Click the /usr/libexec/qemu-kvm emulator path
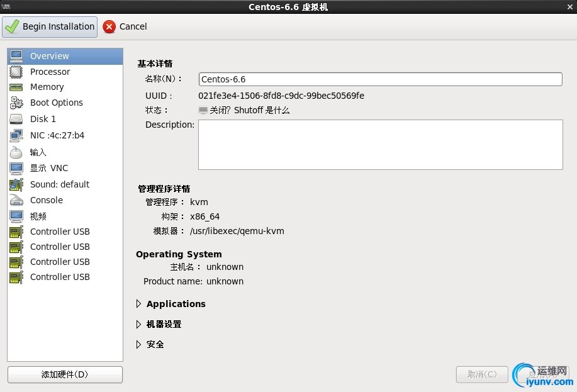 click(x=237, y=231)
